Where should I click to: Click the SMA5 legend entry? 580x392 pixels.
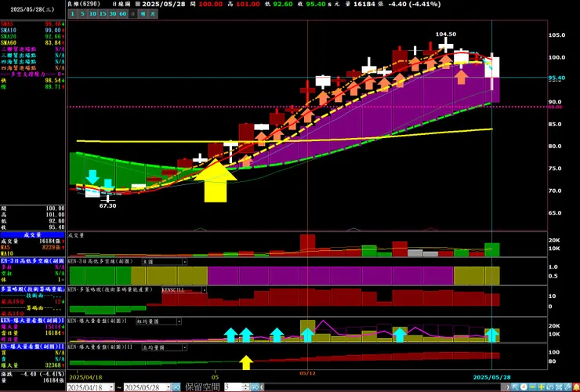pos(33,24)
